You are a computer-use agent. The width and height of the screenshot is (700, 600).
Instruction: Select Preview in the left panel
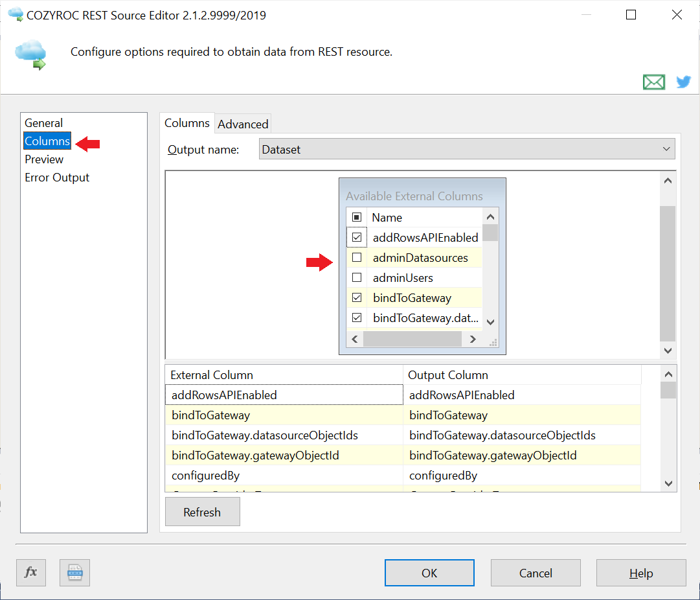click(44, 159)
